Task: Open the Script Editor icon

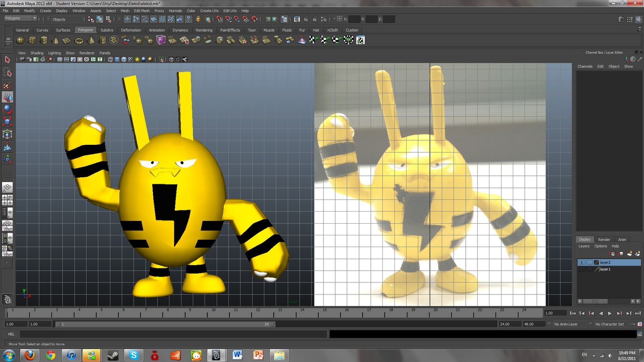Action: pos(640,334)
